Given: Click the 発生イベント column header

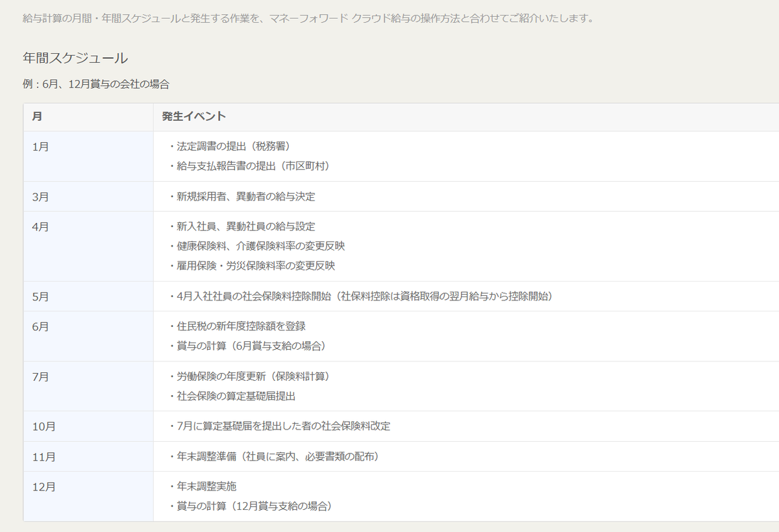Looking at the screenshot, I should [466, 117].
